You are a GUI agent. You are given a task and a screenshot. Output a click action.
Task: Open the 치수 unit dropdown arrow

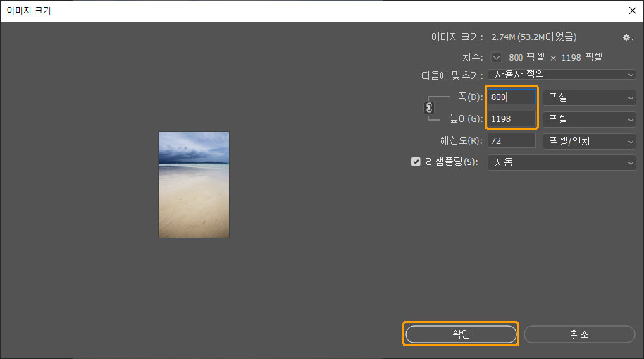[x=496, y=57]
